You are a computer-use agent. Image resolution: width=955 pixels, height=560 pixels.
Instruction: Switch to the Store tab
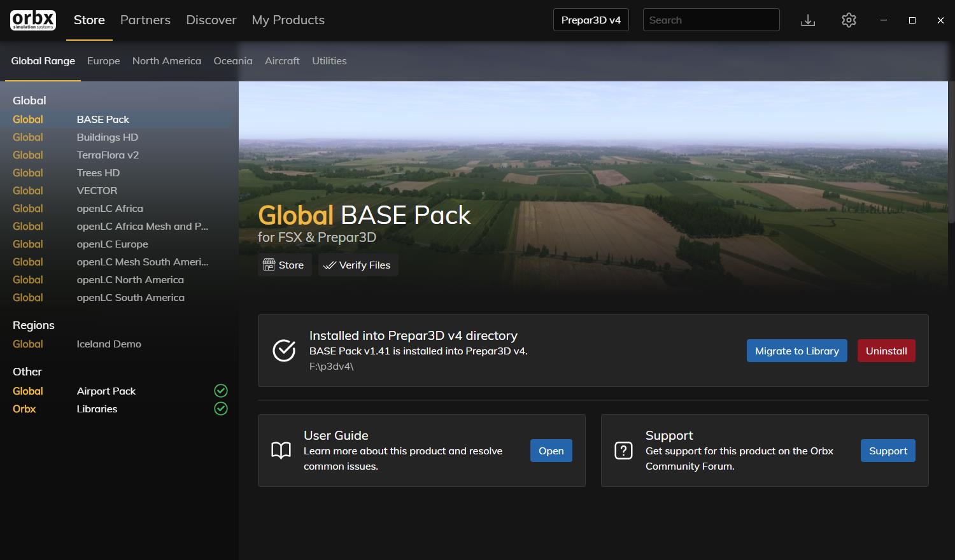pyautogui.click(x=89, y=20)
